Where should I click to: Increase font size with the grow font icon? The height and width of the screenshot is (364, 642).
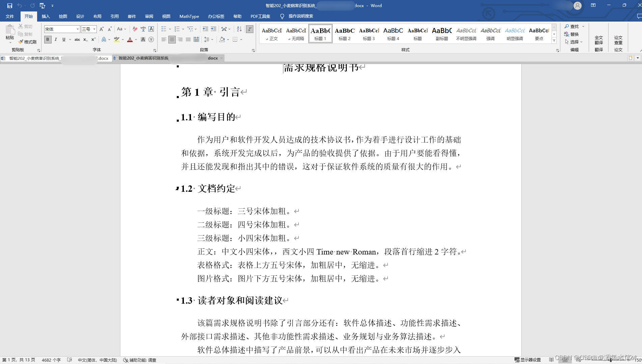(x=102, y=29)
